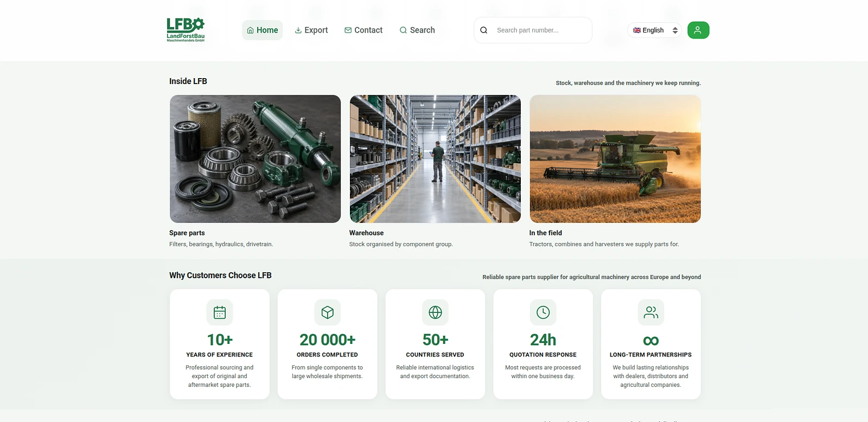Click the people icon above long-term partnerships
This screenshot has width=868, height=422.
651,312
